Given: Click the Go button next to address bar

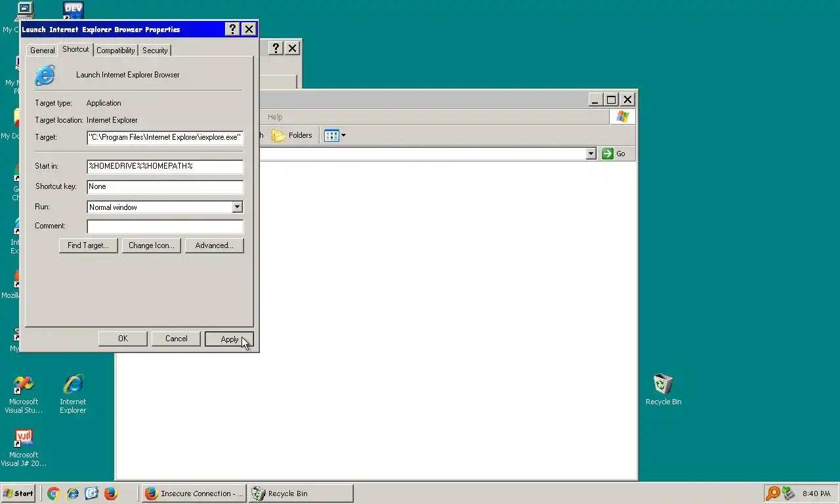Looking at the screenshot, I should (x=614, y=154).
